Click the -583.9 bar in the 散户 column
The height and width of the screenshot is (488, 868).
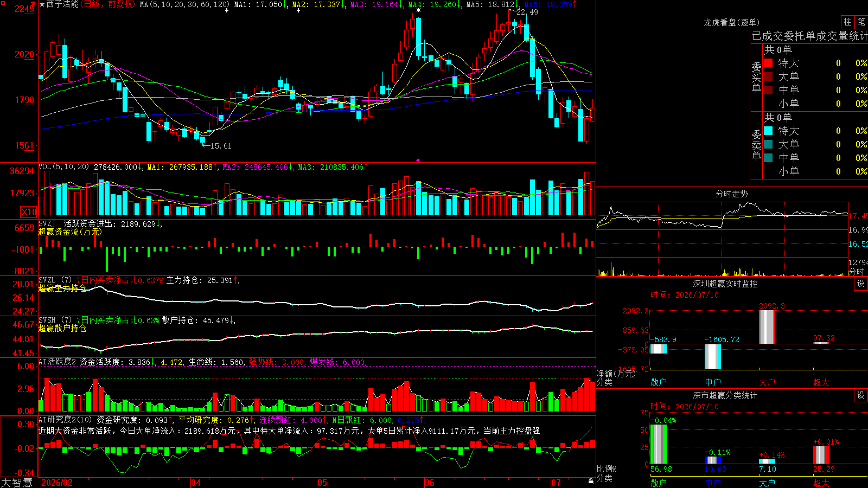click(659, 349)
